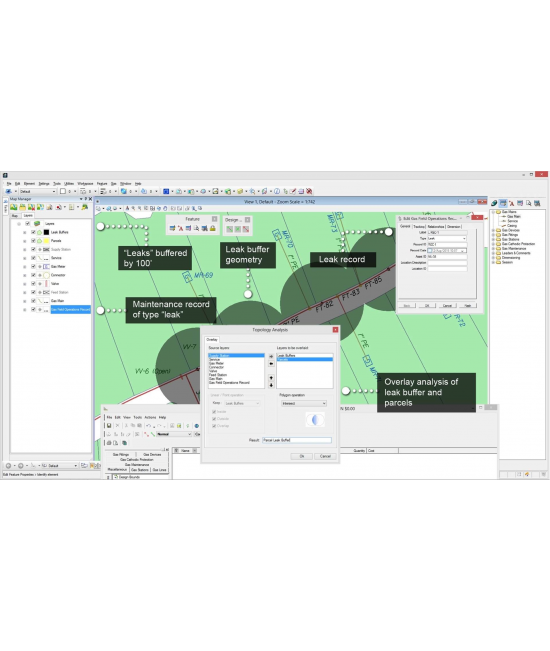
Task: Click the Location Description field in edit dialog
Action: [447, 263]
